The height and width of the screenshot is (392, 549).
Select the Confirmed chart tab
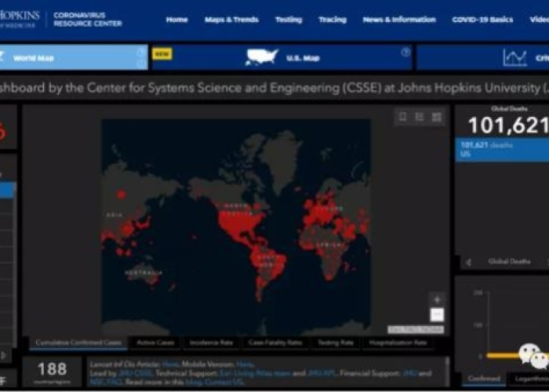(x=484, y=379)
